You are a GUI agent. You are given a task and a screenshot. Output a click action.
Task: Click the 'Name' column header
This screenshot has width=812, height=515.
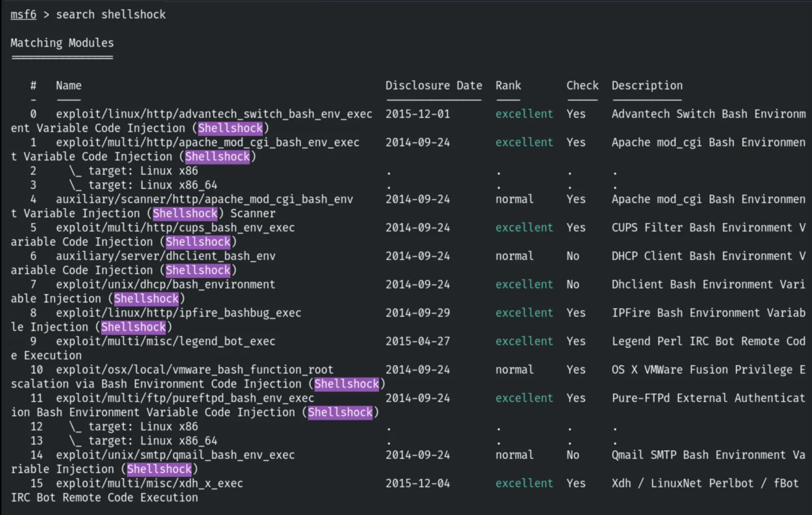tap(69, 86)
